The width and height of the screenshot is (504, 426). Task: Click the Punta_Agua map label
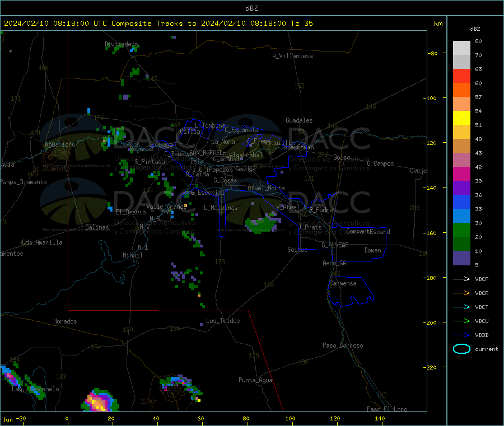coord(255,380)
